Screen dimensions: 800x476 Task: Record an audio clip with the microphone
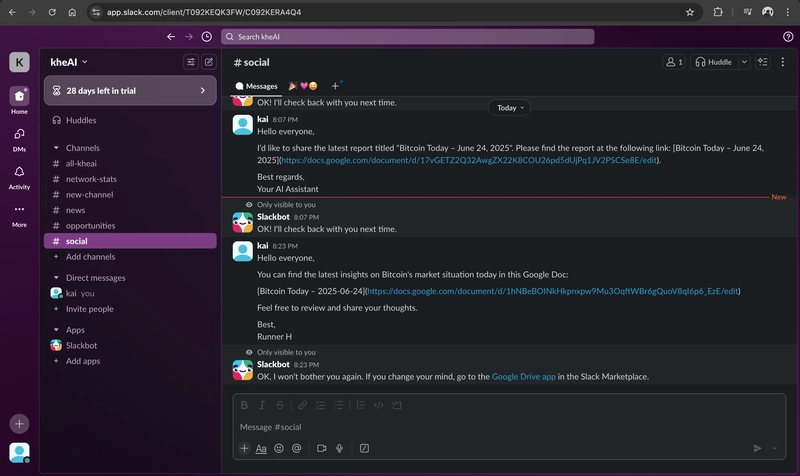click(x=339, y=448)
